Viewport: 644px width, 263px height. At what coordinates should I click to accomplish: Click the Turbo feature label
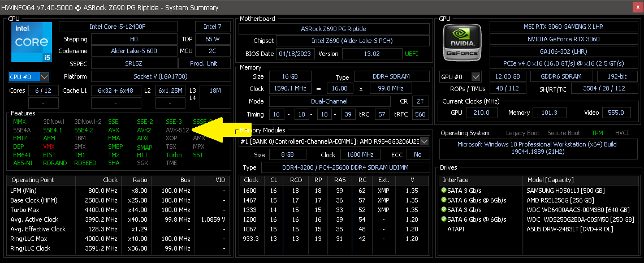pyautogui.click(x=174, y=155)
